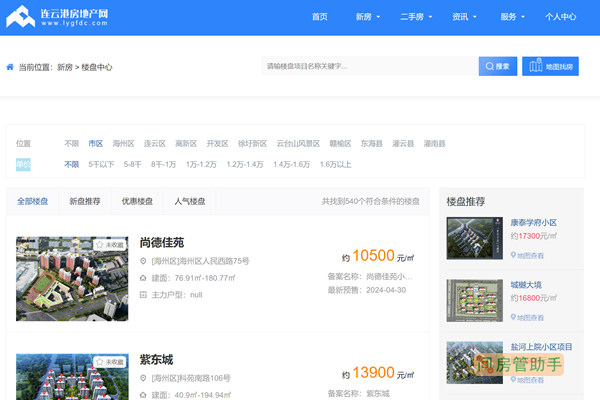Filter location by 开发区

[x=217, y=144]
